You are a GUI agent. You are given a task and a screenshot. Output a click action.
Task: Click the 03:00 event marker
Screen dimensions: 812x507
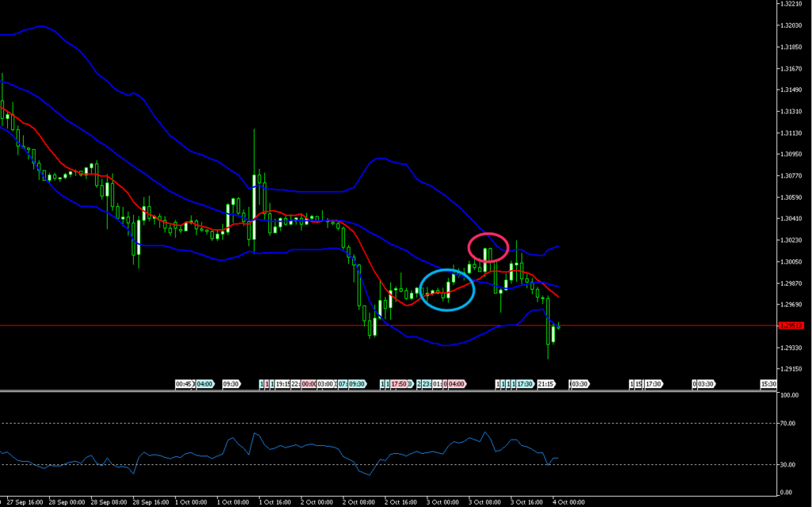coord(326,384)
